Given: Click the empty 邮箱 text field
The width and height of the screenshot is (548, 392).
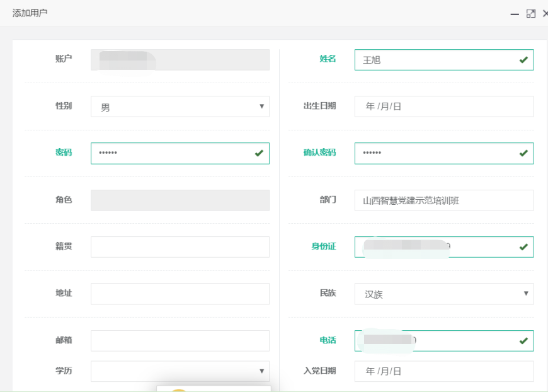Looking at the screenshot, I should [x=180, y=341].
